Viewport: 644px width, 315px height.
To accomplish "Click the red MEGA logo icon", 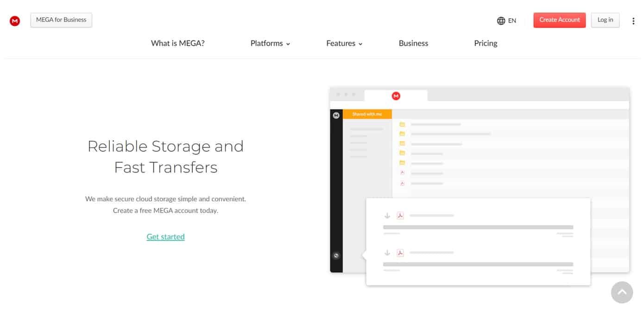I will coord(15,21).
